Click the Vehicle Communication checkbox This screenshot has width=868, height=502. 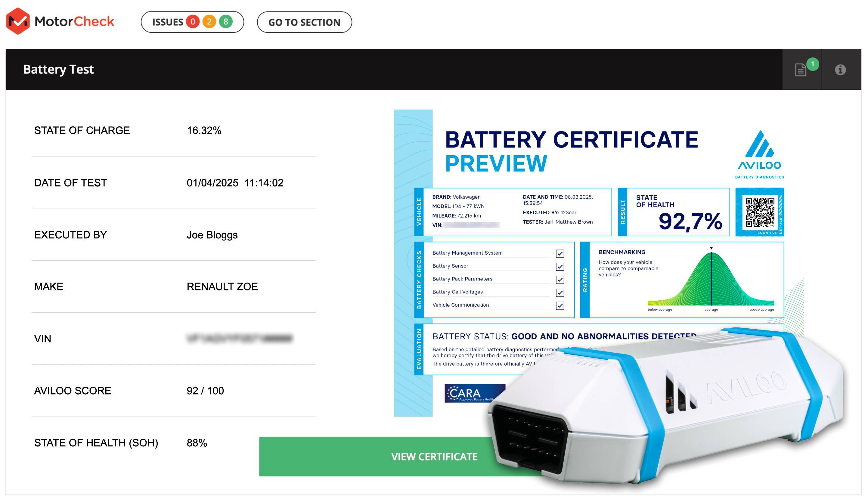(560, 305)
